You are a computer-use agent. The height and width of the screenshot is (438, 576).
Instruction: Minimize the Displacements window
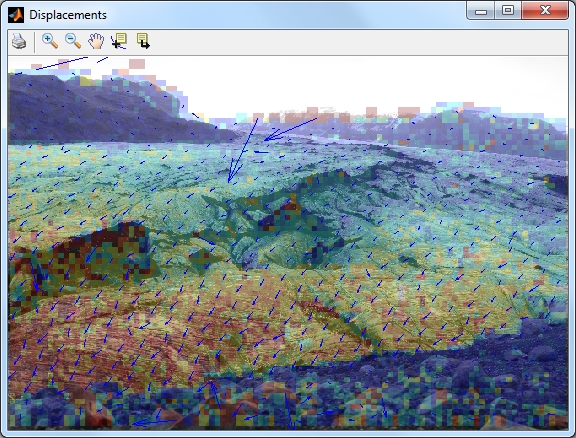(480, 11)
